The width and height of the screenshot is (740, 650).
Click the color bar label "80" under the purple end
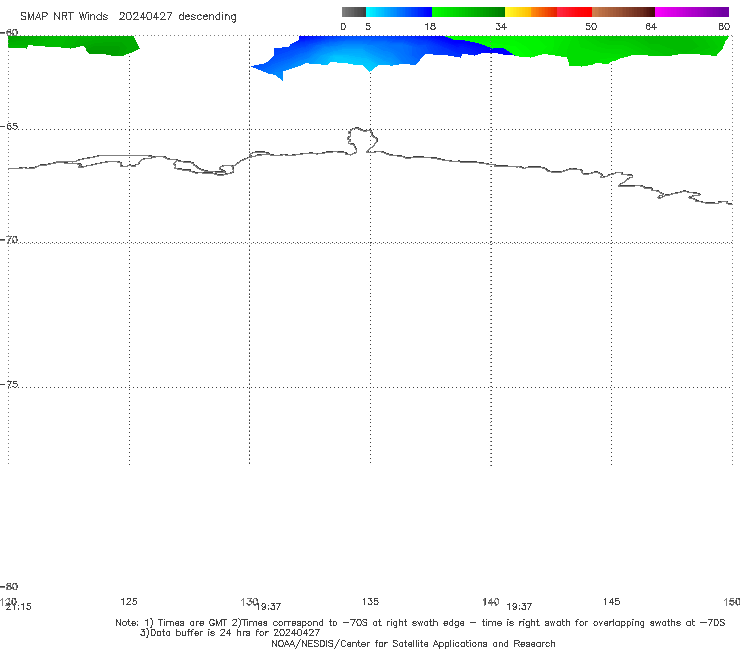724,27
